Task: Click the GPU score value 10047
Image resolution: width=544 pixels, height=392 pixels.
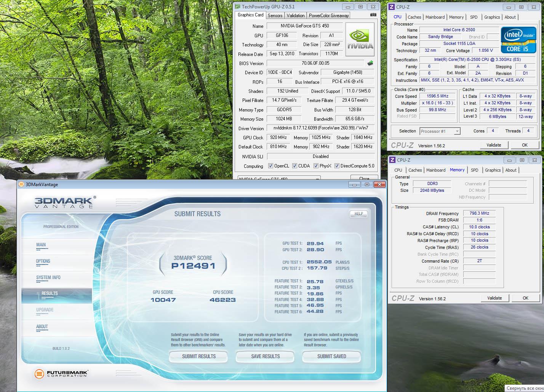Action: click(163, 300)
